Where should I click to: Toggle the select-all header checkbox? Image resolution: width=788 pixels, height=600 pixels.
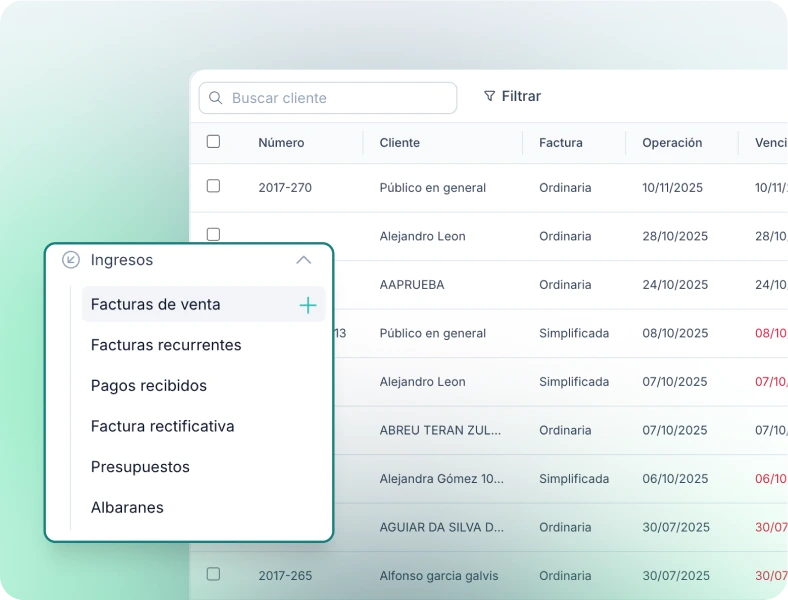click(214, 142)
